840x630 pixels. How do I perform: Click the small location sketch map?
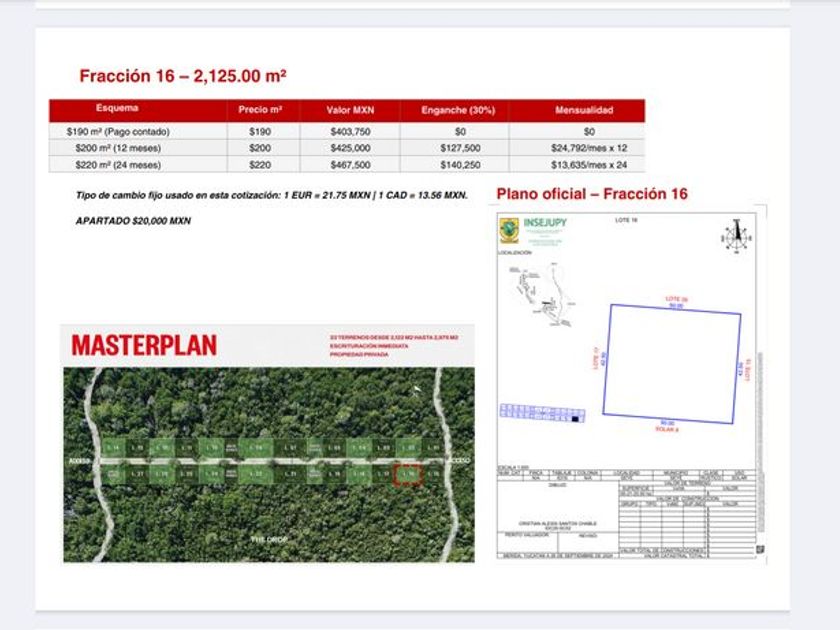point(543,295)
